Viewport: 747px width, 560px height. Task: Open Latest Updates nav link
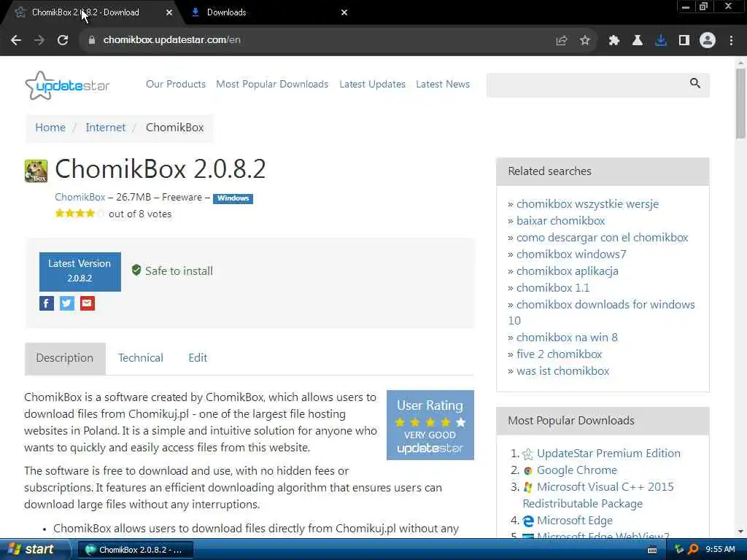click(372, 85)
